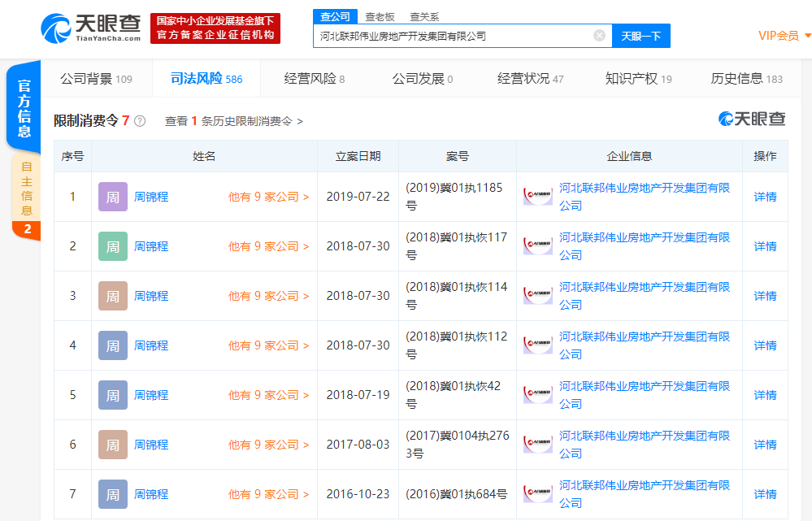
Task: Click avatar icon in row 4
Action: (113, 345)
